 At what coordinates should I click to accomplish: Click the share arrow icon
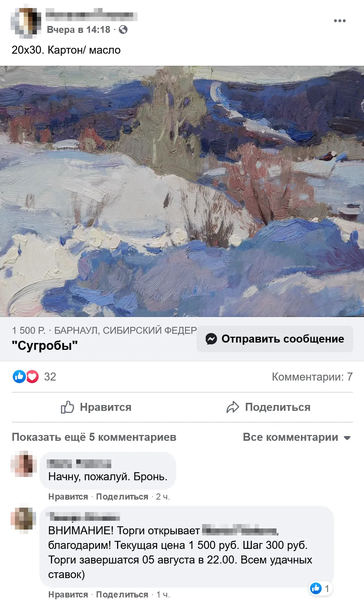tap(233, 407)
